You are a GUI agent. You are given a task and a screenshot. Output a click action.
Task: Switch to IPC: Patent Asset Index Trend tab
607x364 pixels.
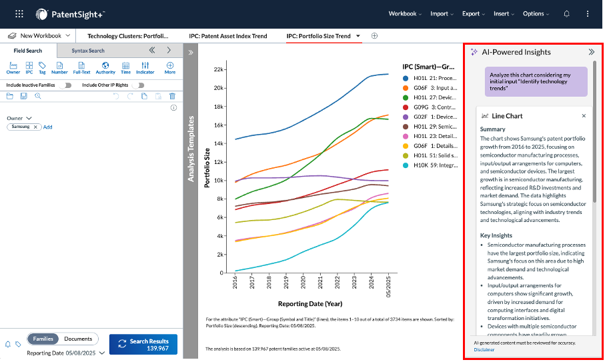point(228,36)
